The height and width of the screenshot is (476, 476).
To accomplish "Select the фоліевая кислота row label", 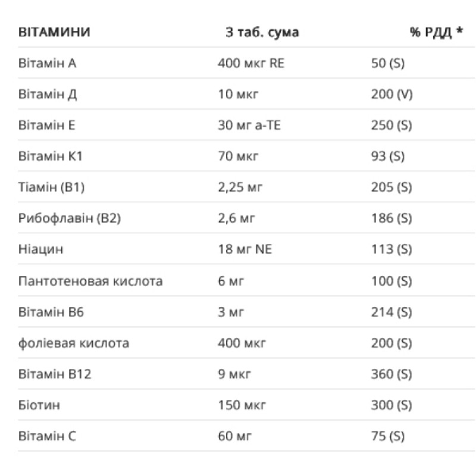I will [74, 343].
